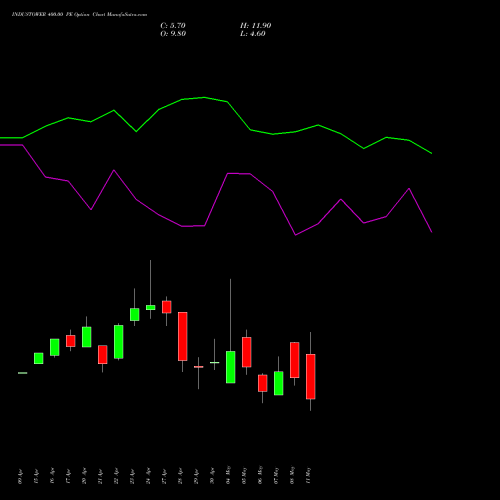Click the 22 Apr date label
This screenshot has height=500, width=500.
117,476
